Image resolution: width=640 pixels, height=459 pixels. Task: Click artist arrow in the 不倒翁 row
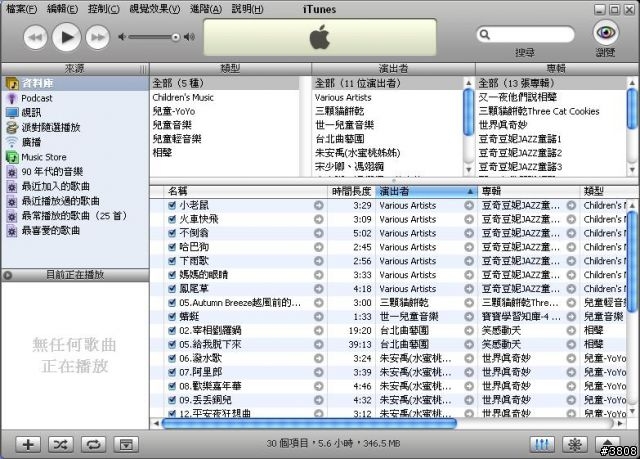point(469,233)
